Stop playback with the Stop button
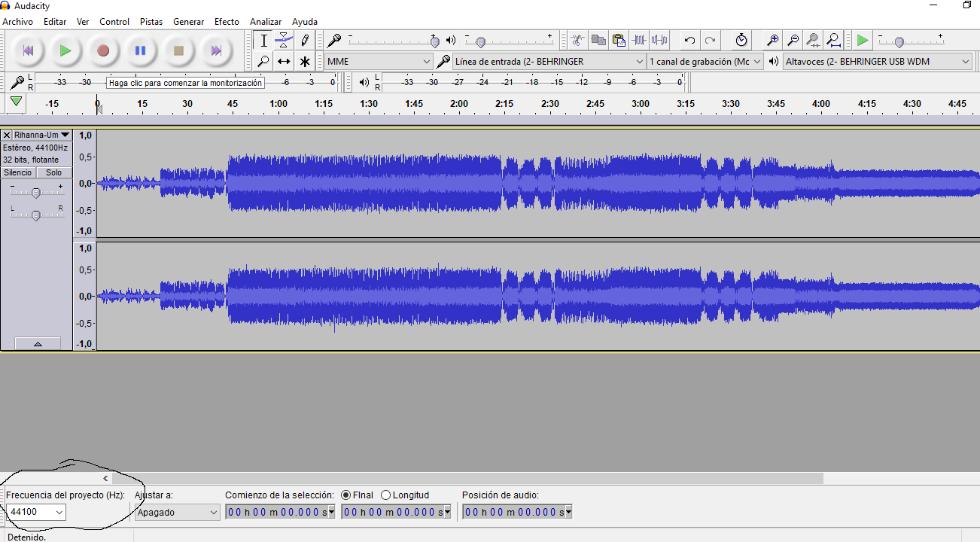Viewport: 980px width, 542px height. (178, 50)
